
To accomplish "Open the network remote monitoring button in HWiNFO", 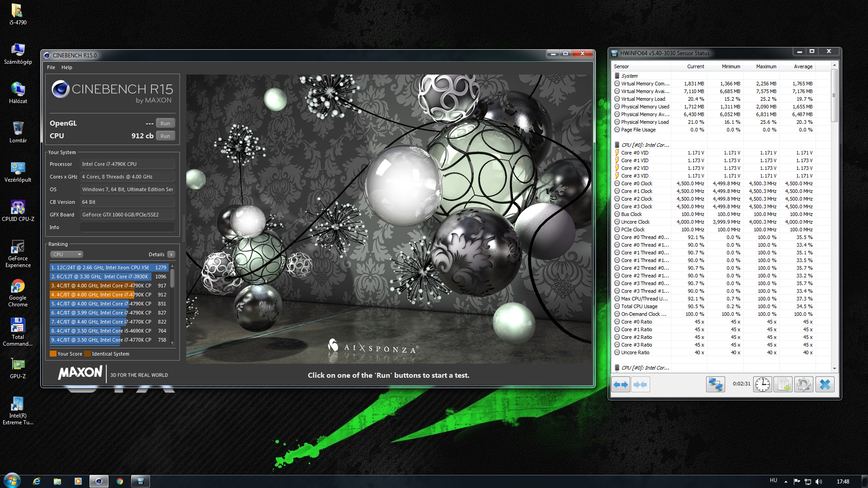I will pyautogui.click(x=716, y=385).
